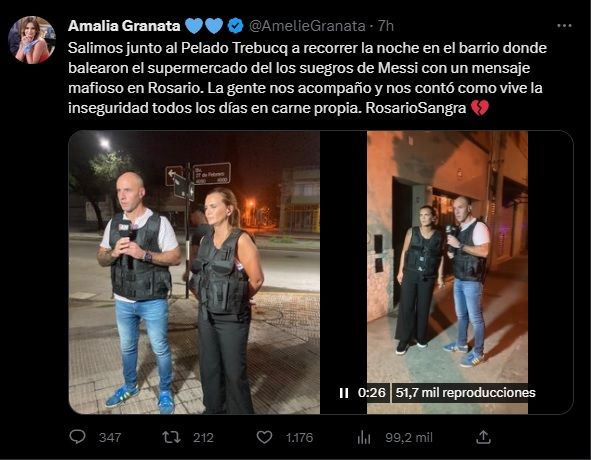
Task: Click the 51,7 mil reproducciones label
Action: pyautogui.click(x=465, y=393)
